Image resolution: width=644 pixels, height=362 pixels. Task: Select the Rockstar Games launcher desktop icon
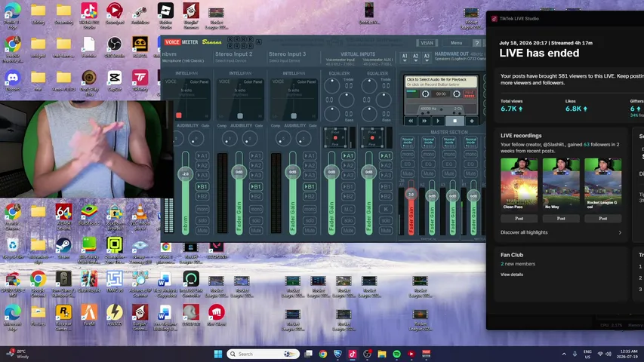[x=63, y=318]
